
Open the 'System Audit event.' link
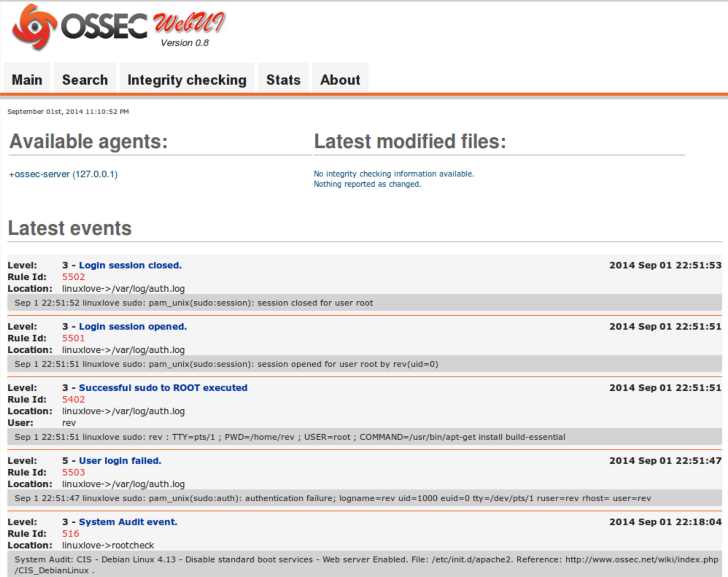coord(128,522)
